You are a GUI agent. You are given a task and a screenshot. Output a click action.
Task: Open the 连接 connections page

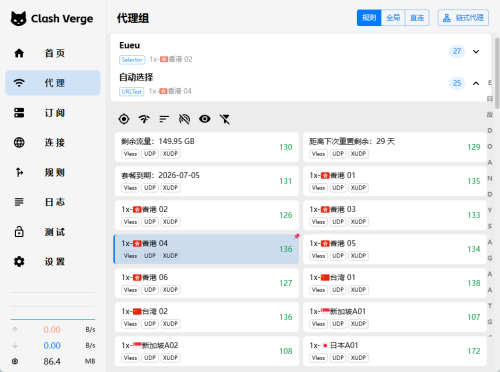point(53,142)
